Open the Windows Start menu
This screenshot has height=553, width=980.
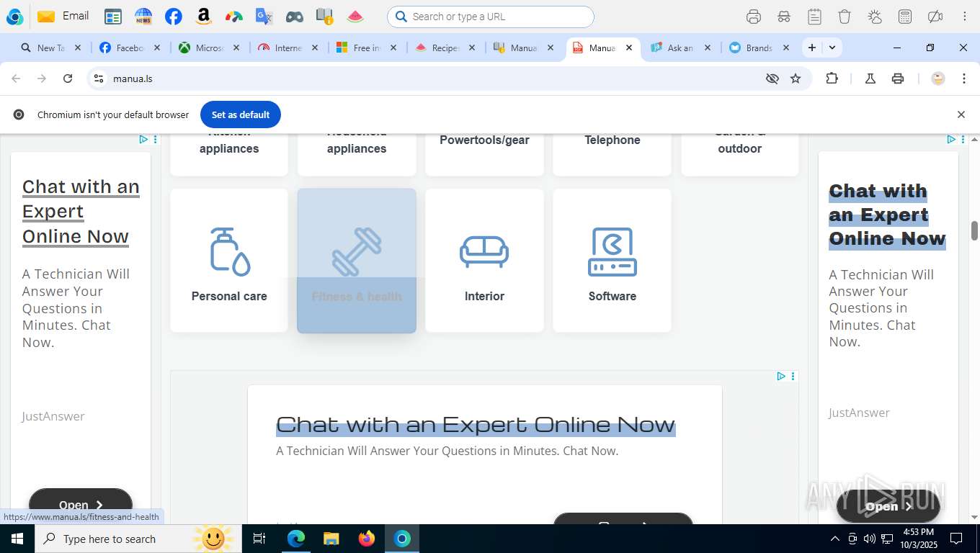point(17,539)
